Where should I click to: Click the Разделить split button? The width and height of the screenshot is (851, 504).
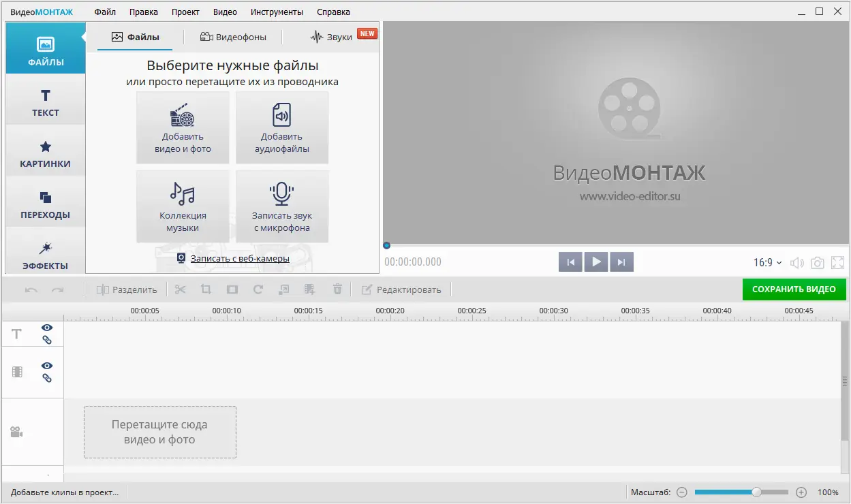pos(127,289)
